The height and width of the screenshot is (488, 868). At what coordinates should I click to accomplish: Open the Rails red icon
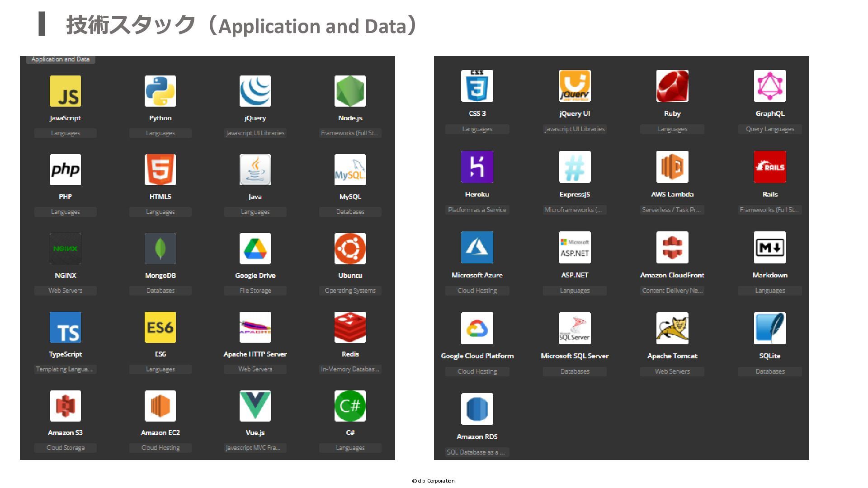(x=770, y=167)
